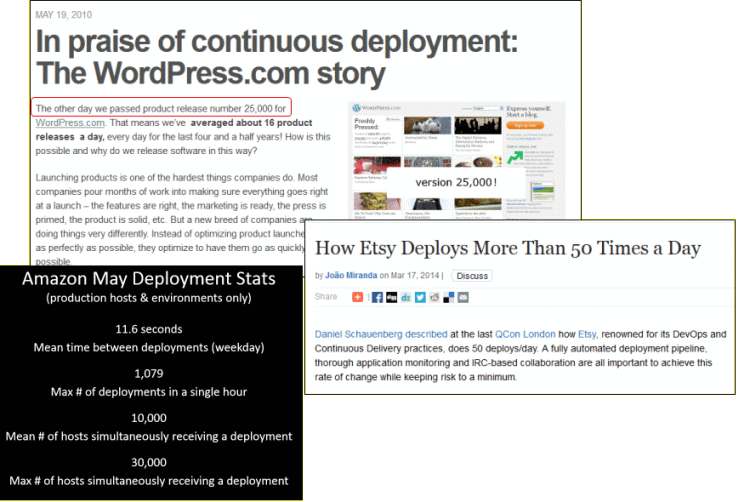
Task: Click the Reddit share icon
Action: (434, 297)
